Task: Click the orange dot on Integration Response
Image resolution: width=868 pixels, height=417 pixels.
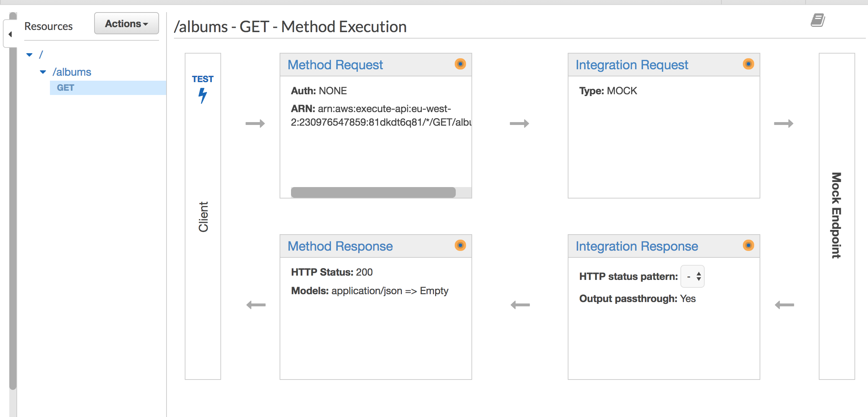Action: pyautogui.click(x=748, y=246)
